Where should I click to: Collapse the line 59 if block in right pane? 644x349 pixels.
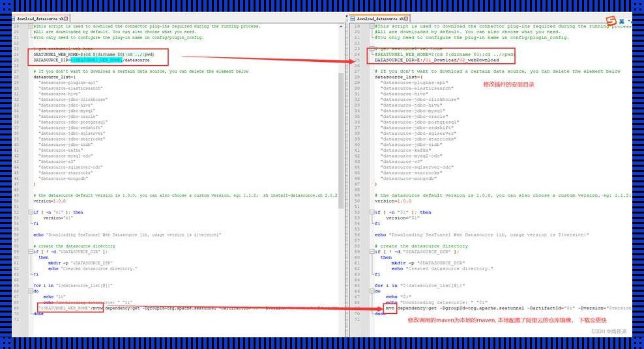pos(372,251)
